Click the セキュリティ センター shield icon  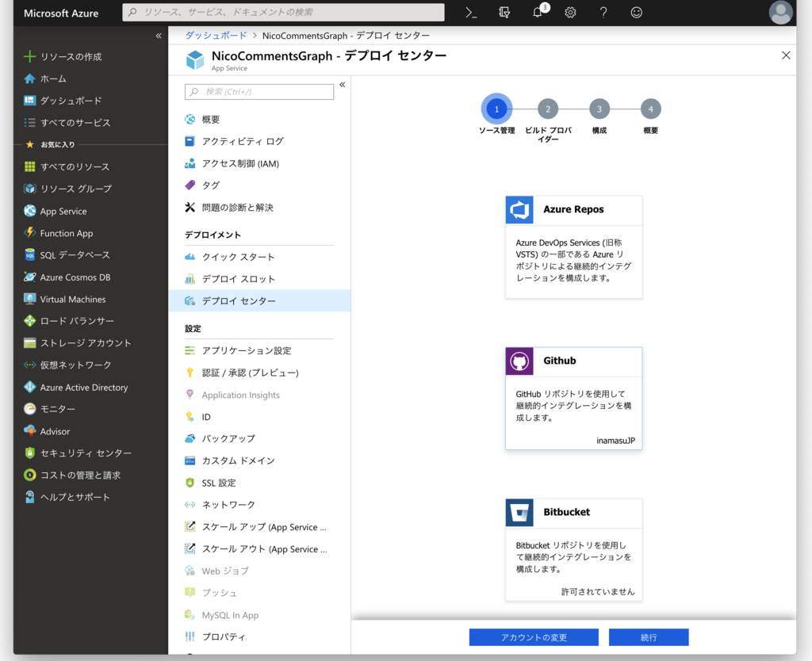pos(30,453)
